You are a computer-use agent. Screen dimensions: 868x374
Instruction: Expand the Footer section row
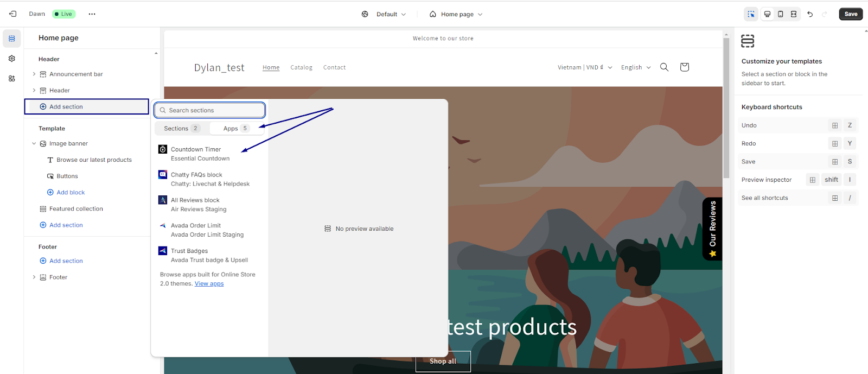34,277
